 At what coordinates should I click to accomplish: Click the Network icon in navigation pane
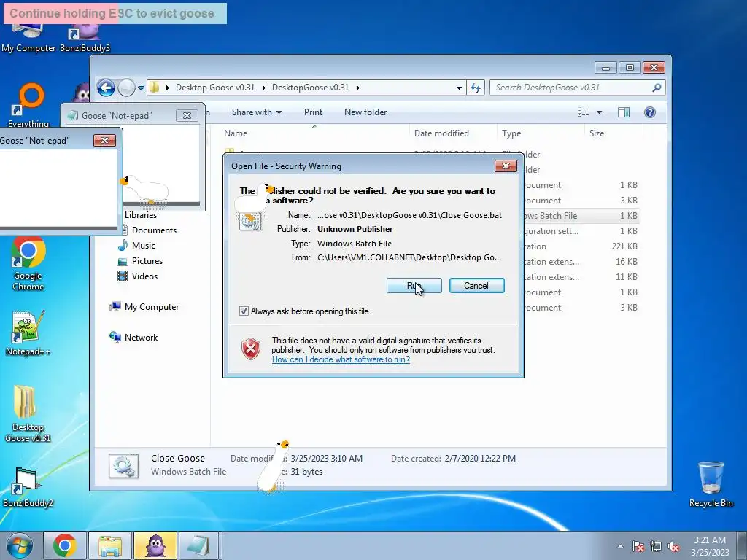click(115, 337)
